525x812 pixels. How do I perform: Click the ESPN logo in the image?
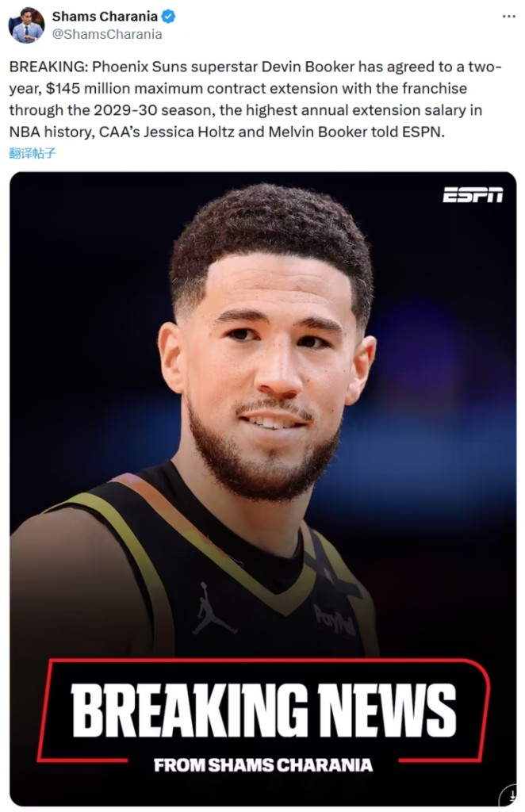[472, 195]
